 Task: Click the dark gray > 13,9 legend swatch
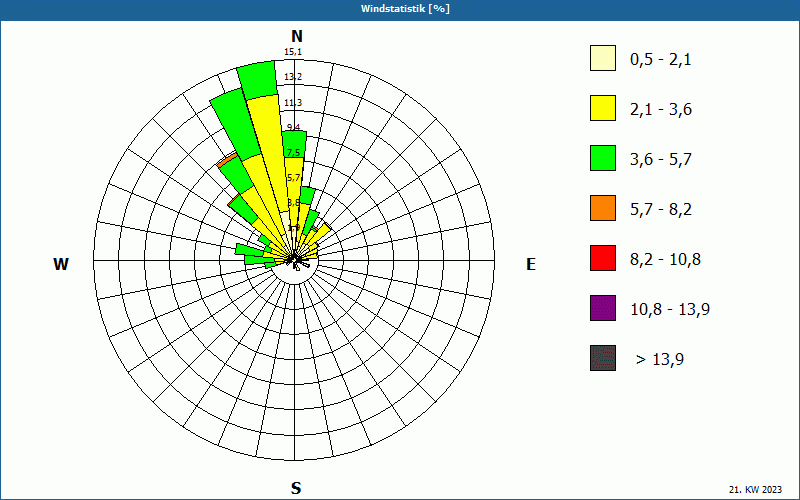[603, 358]
